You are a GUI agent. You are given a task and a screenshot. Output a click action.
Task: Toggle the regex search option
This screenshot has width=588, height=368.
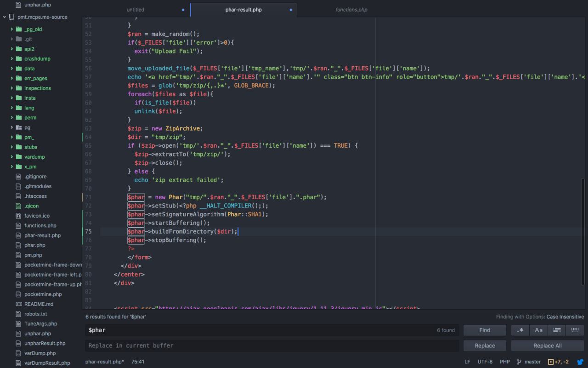tap(520, 330)
